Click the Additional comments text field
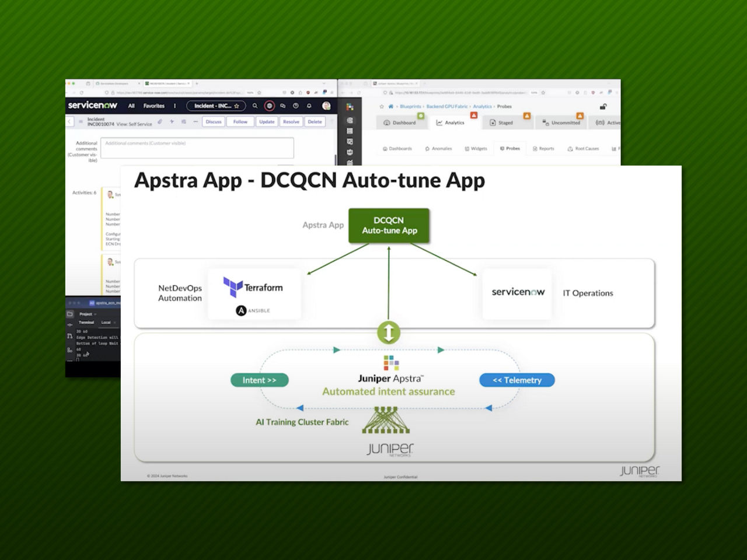747x560 pixels. tap(197, 148)
